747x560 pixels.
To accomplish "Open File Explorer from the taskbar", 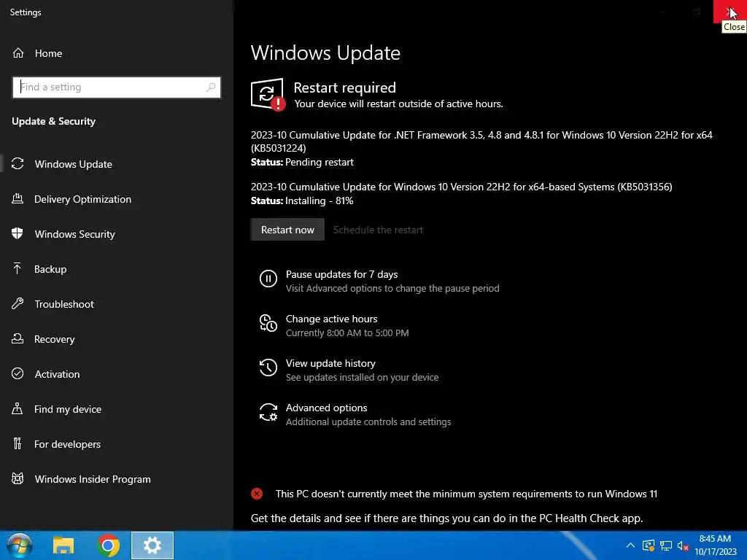I will 63,545.
